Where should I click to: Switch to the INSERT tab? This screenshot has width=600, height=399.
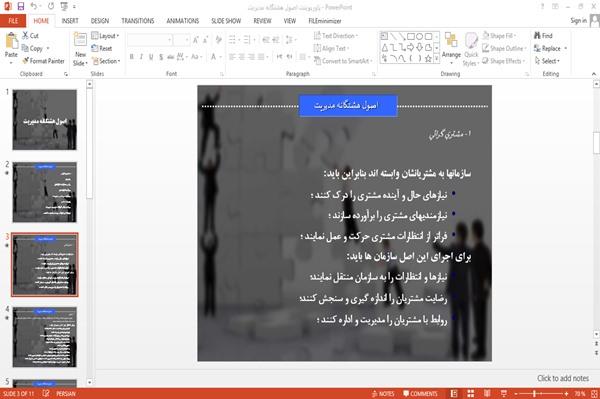[x=70, y=21]
